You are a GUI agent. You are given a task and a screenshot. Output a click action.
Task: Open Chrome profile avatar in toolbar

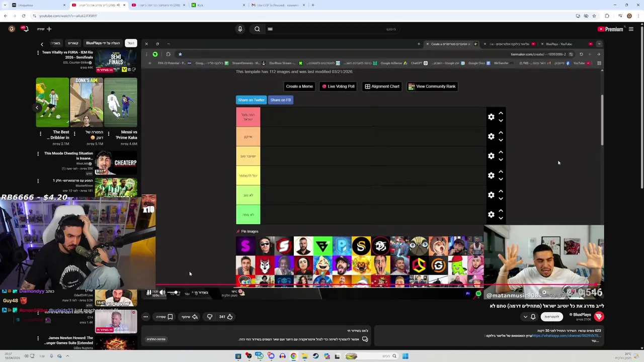tap(629, 16)
